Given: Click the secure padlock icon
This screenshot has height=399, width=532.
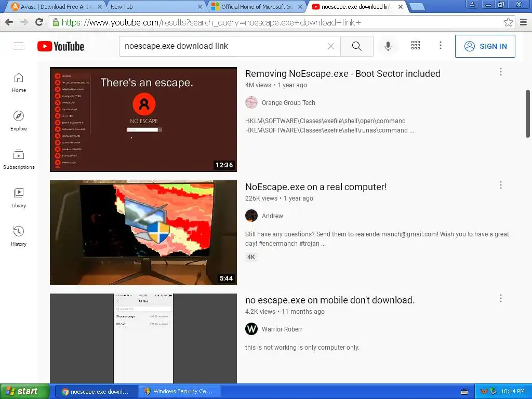Looking at the screenshot, I should [55, 22].
